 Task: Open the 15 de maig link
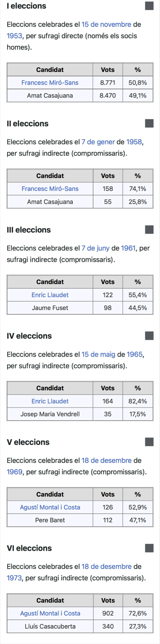point(98,354)
